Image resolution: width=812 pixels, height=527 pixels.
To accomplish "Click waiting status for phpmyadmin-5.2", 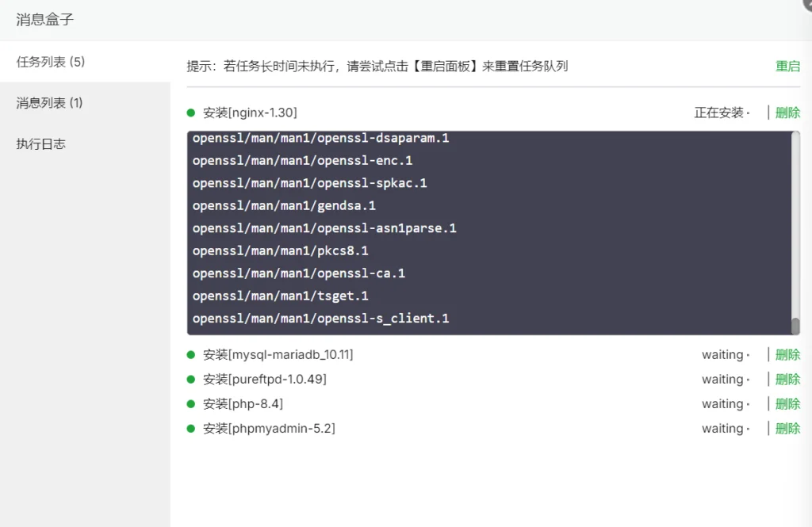I will coord(722,428).
